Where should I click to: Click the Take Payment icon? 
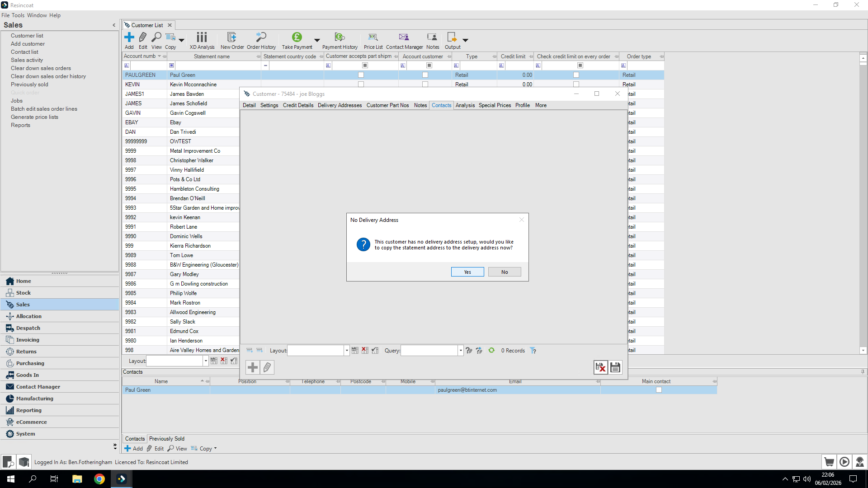point(297,40)
